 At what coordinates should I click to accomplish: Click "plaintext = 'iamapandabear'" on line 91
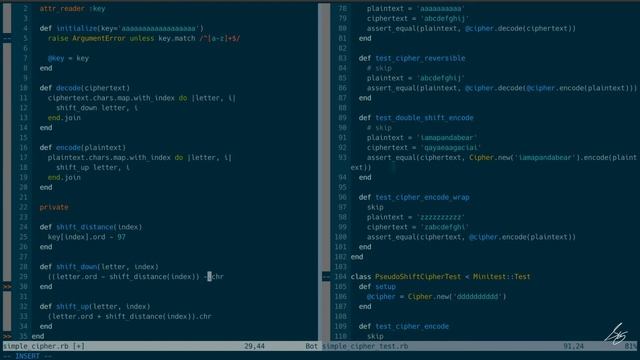(422, 138)
